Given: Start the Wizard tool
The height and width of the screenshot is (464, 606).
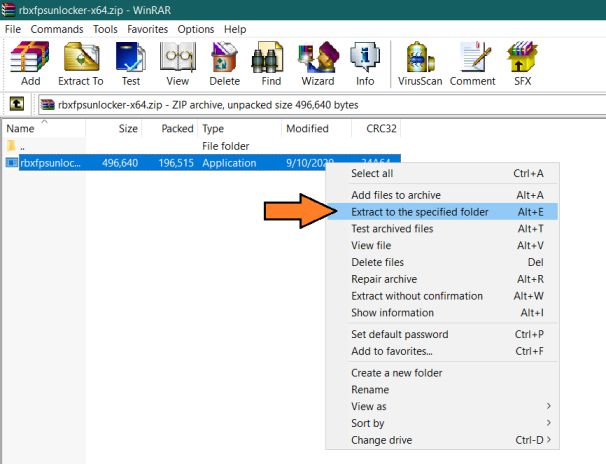Looking at the screenshot, I should [x=318, y=64].
